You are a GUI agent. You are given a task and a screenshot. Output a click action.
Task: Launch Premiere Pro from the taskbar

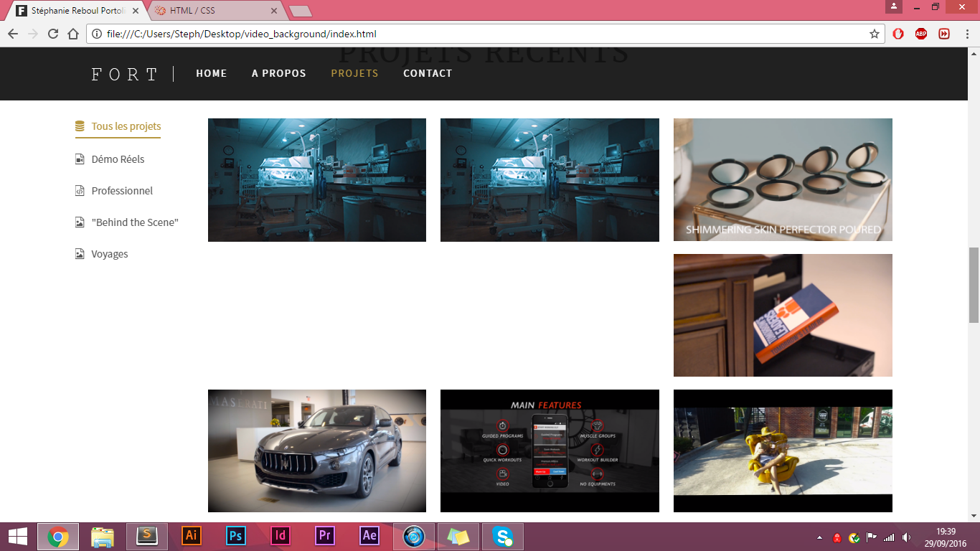tap(325, 536)
